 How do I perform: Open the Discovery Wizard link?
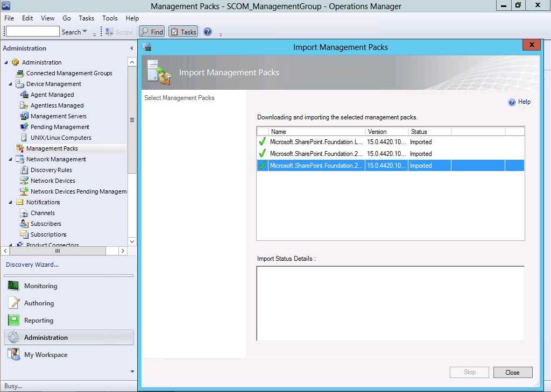32,265
